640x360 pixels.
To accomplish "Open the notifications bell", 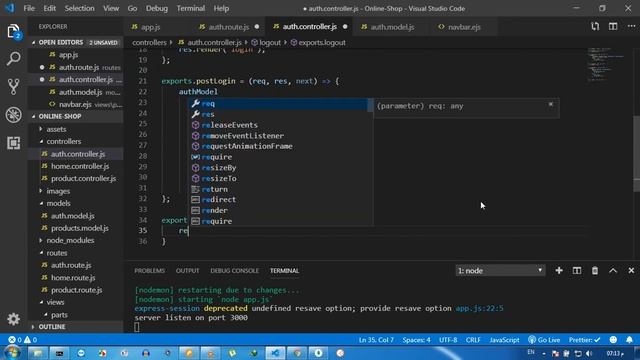I will pyautogui.click(x=629, y=340).
